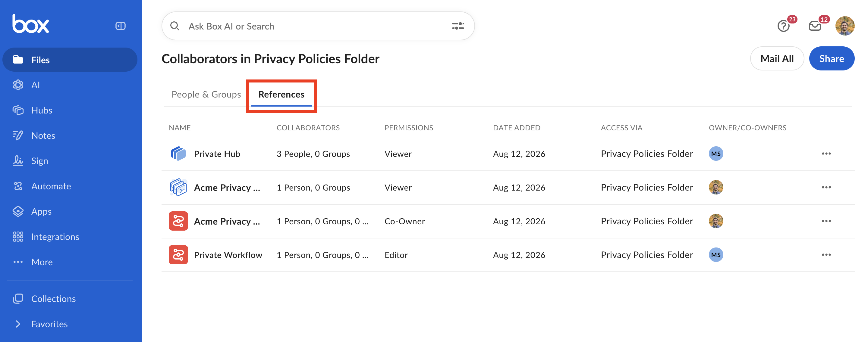Sort by the COLLABORATORS column header
This screenshot has width=868, height=342.
point(308,128)
